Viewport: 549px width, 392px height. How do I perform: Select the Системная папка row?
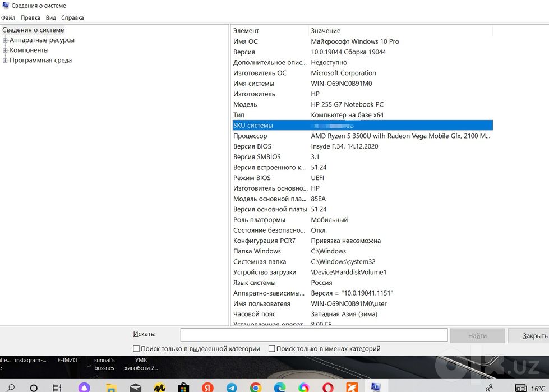362,262
